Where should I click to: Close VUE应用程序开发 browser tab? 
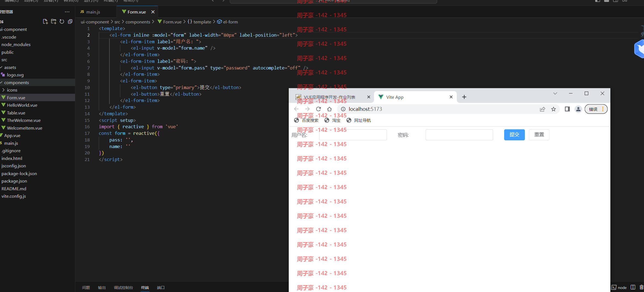(x=369, y=97)
